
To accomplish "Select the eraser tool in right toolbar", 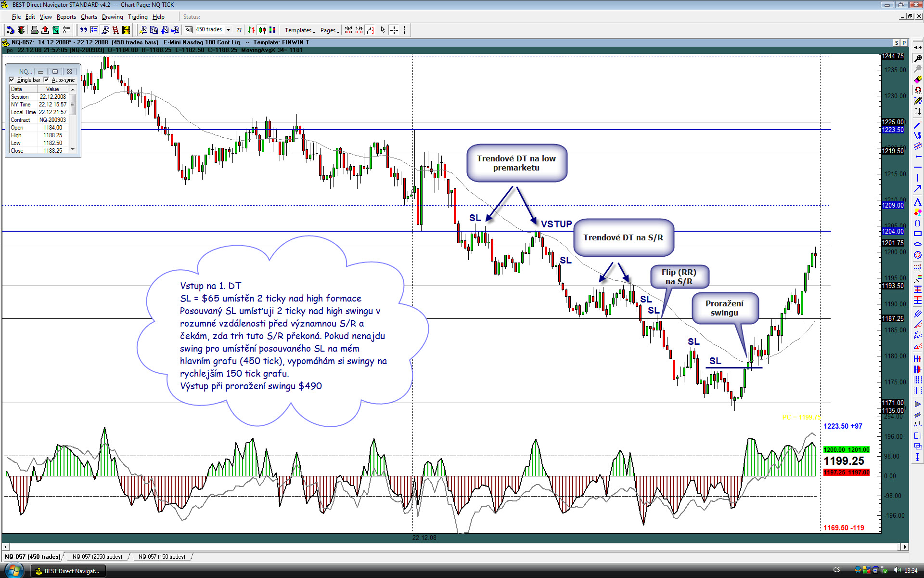I will point(918,79).
